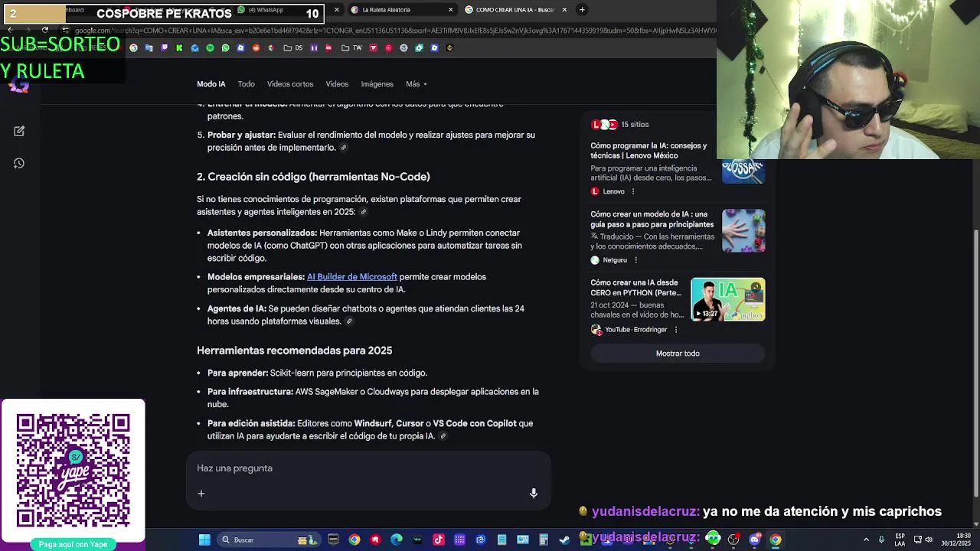Open the Videos search tab
The height and width of the screenshot is (551, 980).
tap(337, 84)
